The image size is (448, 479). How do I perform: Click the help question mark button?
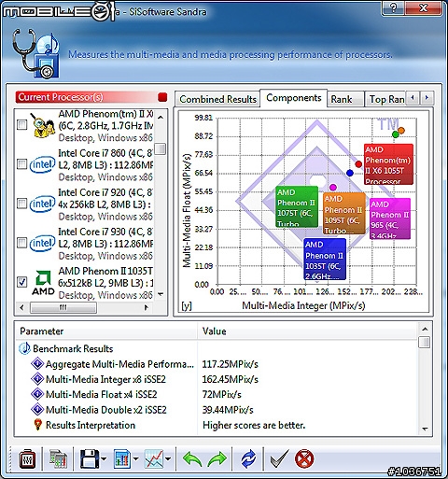coord(393,7)
